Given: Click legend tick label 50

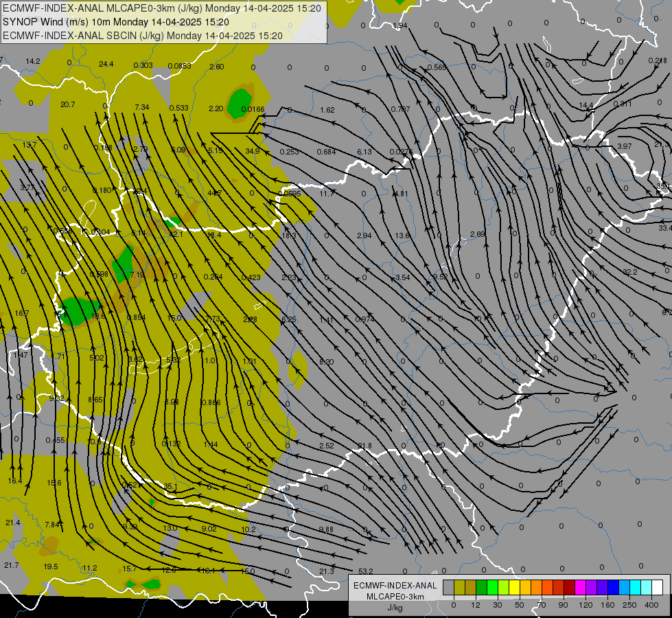Looking at the screenshot, I should (x=520, y=605).
